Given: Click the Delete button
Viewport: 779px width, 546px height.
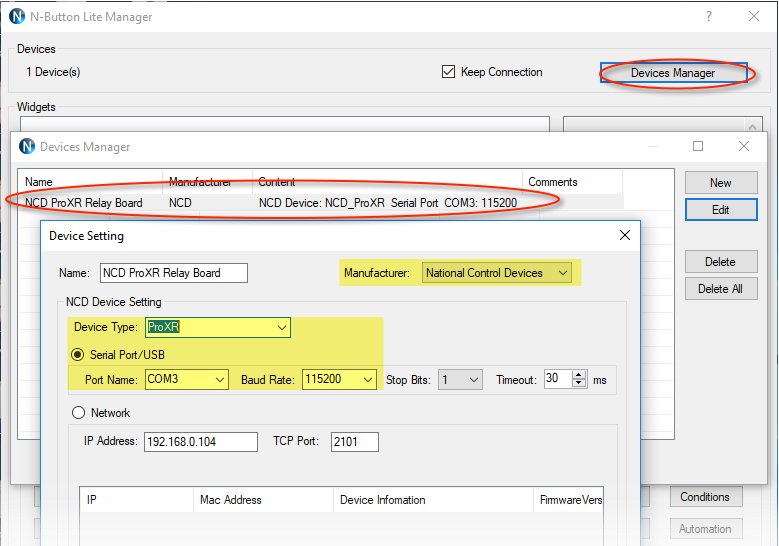Looking at the screenshot, I should tap(721, 262).
